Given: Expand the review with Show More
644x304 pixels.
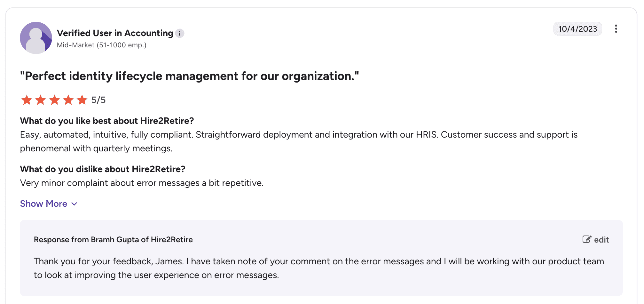Looking at the screenshot, I should (x=49, y=204).
